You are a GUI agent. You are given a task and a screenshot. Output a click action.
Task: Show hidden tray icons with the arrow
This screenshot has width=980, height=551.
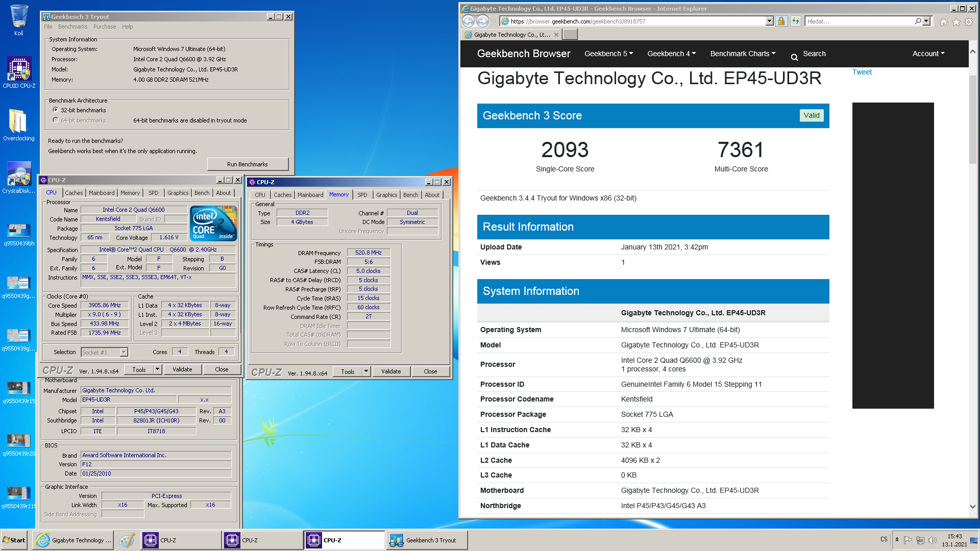coord(897,540)
